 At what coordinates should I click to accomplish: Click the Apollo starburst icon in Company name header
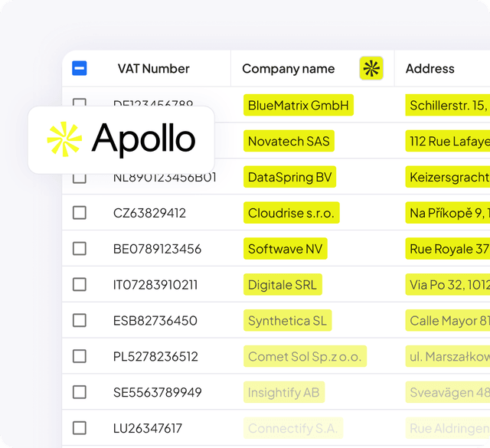tap(371, 68)
